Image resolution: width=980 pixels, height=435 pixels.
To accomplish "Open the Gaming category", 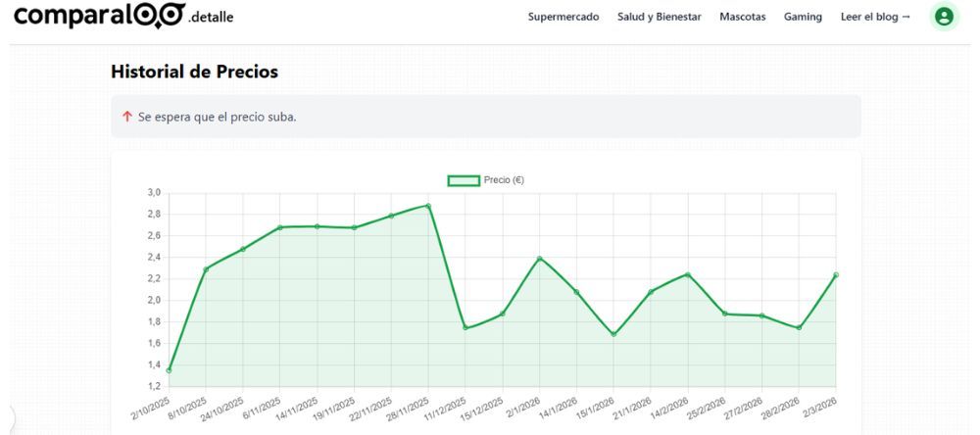I will (803, 17).
